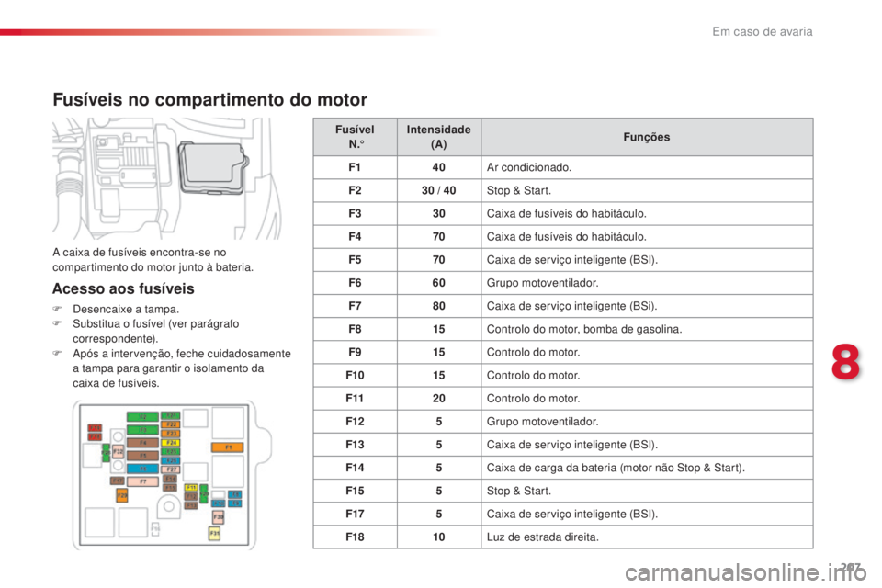This screenshot has height=588, width=882.
Task: Click 'Caixa de fusíveis do habitáculo.' in F4 row
Action: point(567,236)
